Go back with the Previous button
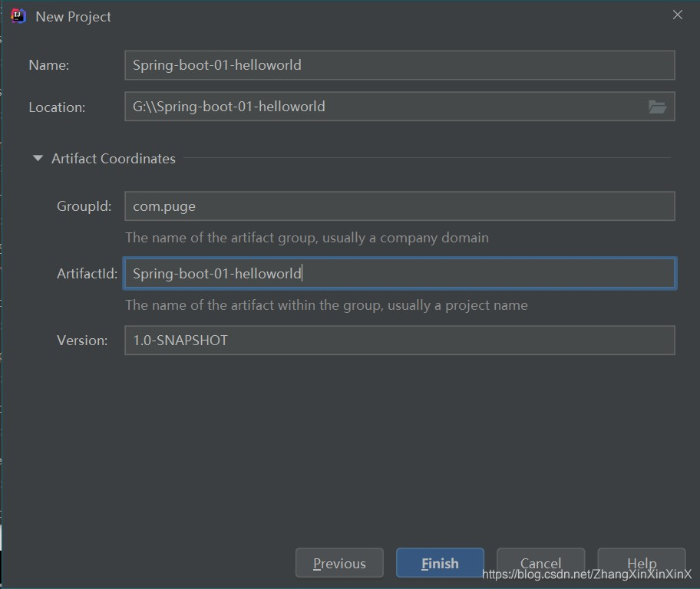The image size is (700, 589). coord(339,563)
